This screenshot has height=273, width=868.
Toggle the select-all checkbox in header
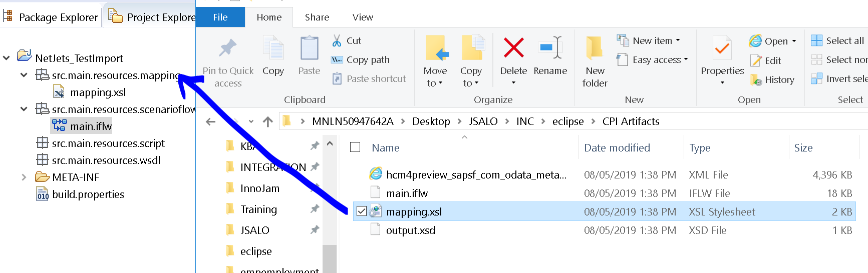(355, 147)
